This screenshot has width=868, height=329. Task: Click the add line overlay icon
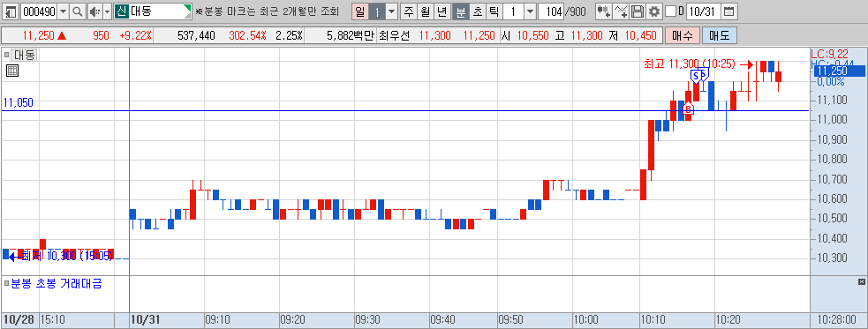(x=622, y=11)
